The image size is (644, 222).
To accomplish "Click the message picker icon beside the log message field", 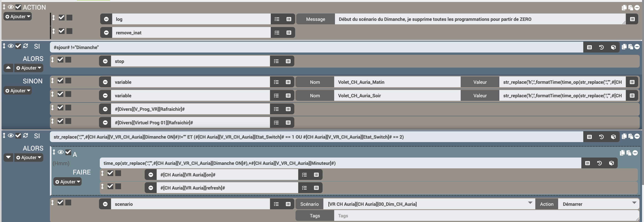I will 632,19.
